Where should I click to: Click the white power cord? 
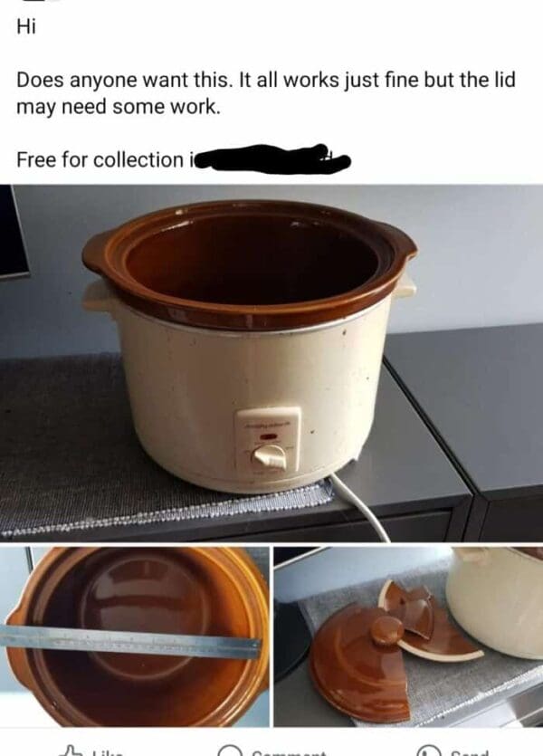pyautogui.click(x=360, y=508)
